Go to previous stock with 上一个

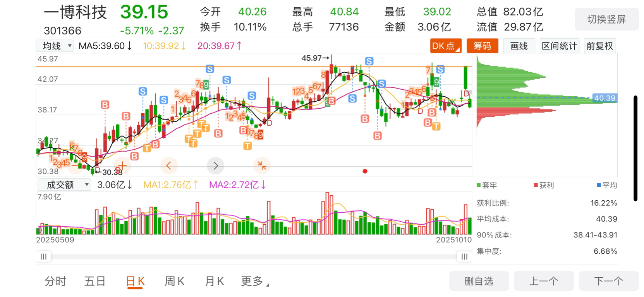[x=544, y=281]
